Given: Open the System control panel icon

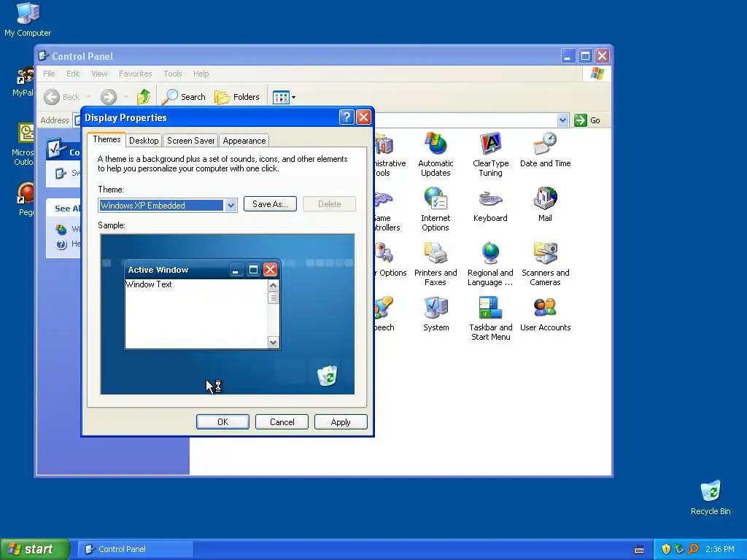Looking at the screenshot, I should 436,314.
